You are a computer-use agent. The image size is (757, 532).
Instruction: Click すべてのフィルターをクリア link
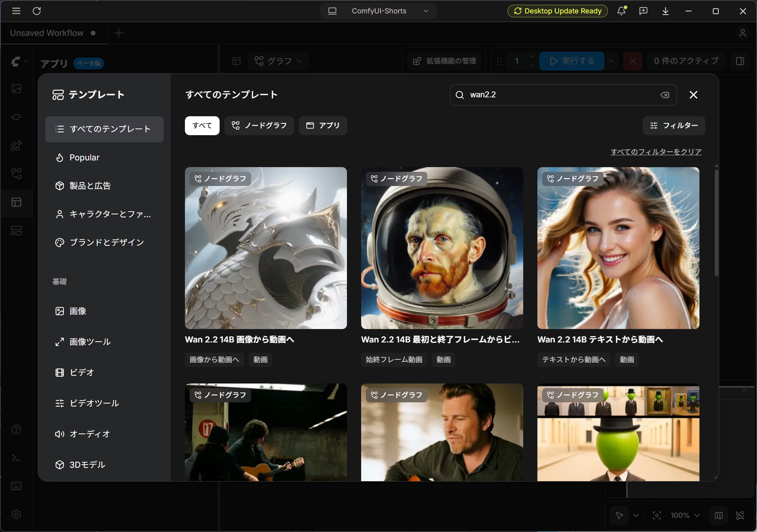(x=656, y=152)
